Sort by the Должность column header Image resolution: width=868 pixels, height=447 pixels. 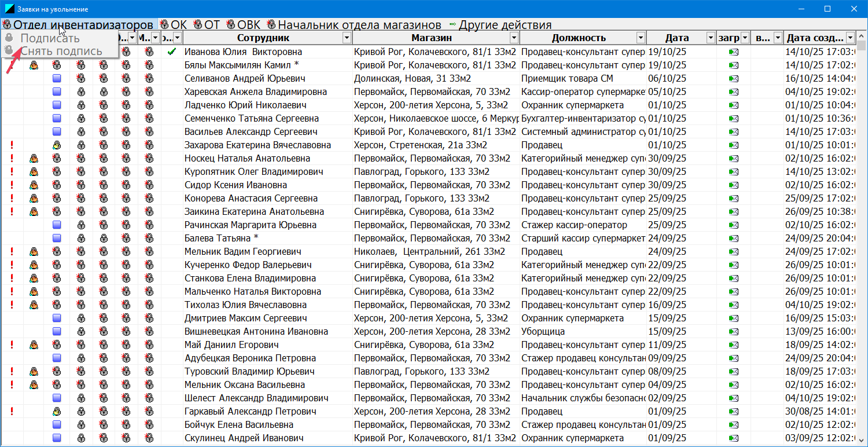click(579, 38)
